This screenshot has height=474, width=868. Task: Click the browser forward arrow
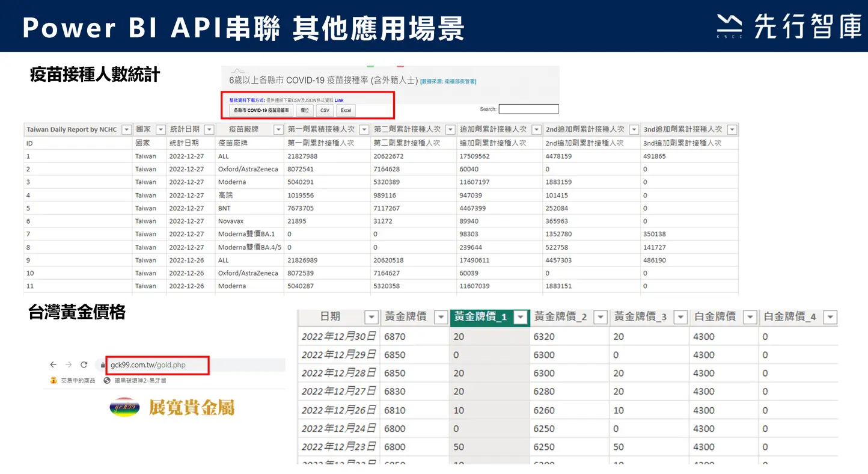[x=68, y=365]
